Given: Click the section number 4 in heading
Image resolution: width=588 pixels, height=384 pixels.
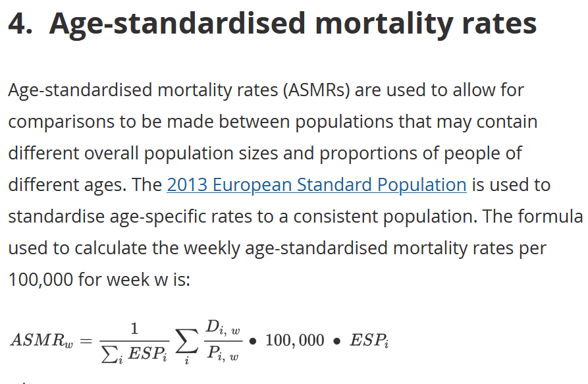Looking at the screenshot, I should (x=20, y=23).
